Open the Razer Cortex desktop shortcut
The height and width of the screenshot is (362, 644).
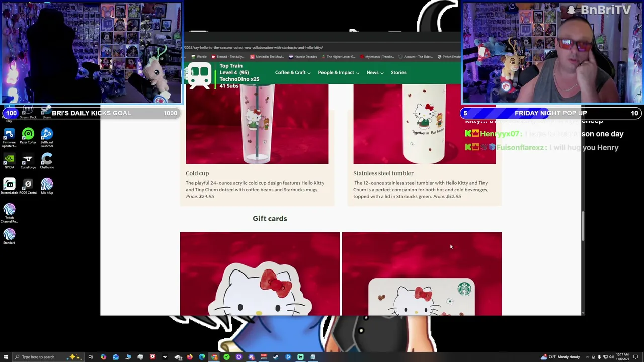tap(28, 136)
